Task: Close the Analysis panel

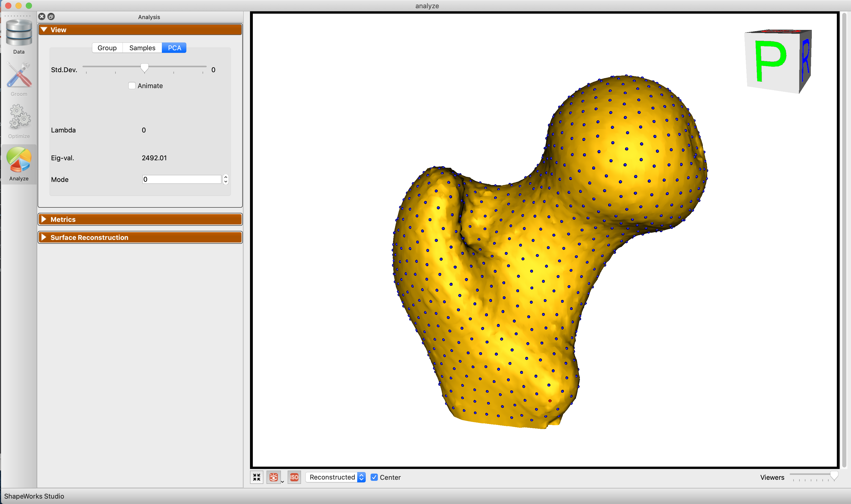Action: click(42, 16)
